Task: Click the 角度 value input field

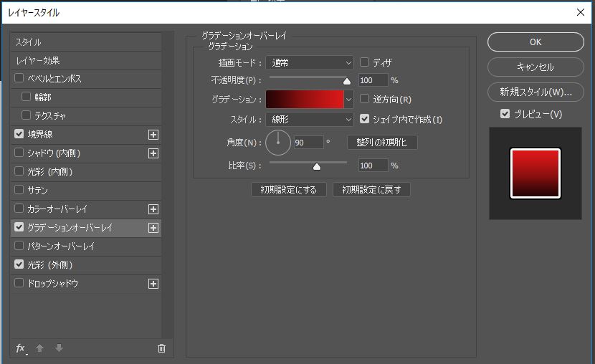Action: tap(308, 143)
